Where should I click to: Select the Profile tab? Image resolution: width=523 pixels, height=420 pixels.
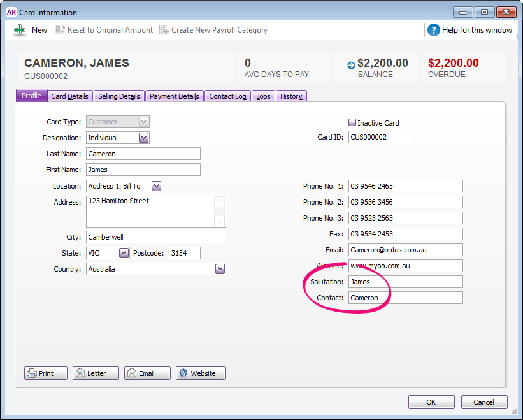[x=31, y=96]
